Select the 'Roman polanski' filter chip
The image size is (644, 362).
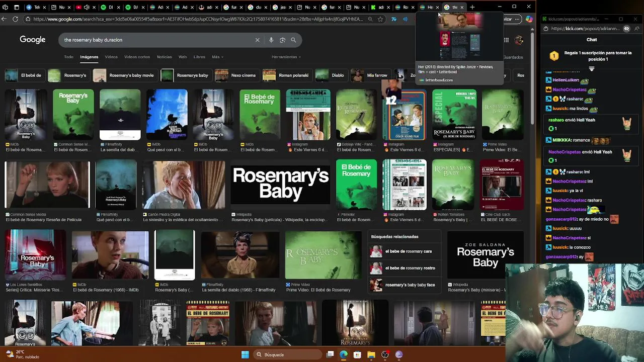click(x=286, y=75)
